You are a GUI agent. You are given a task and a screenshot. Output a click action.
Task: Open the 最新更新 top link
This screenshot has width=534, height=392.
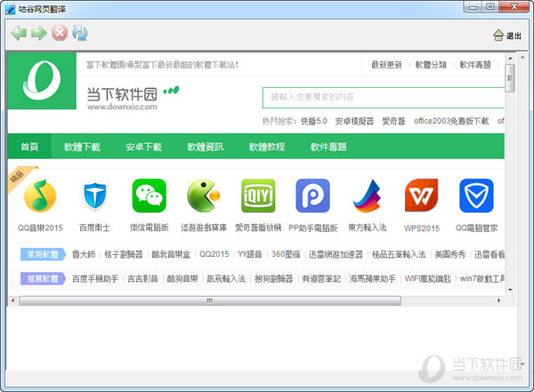click(x=386, y=65)
